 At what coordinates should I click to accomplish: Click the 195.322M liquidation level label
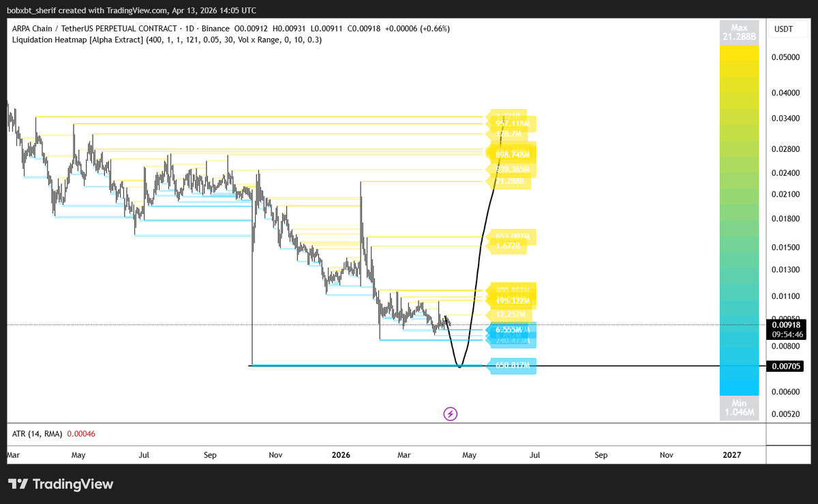pyautogui.click(x=512, y=300)
